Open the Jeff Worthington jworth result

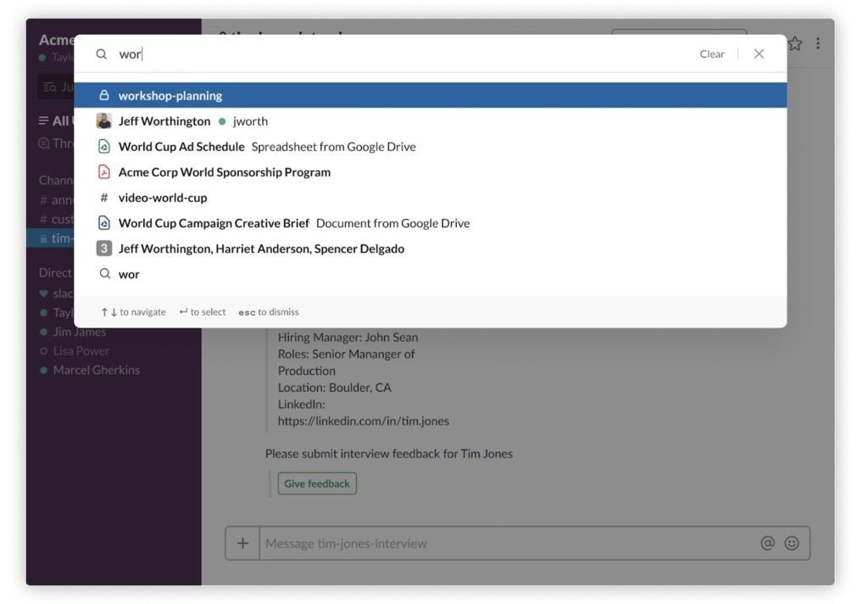click(430, 120)
